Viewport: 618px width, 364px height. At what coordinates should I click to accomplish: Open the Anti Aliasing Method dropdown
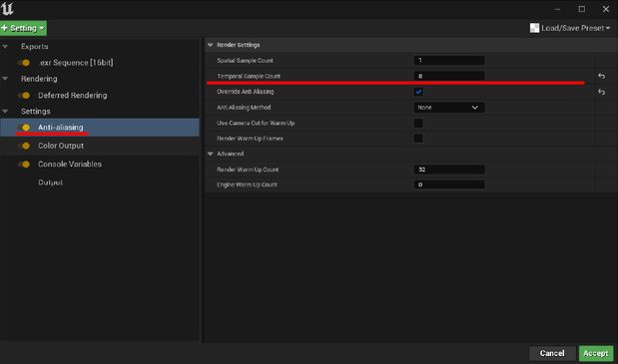[449, 108]
